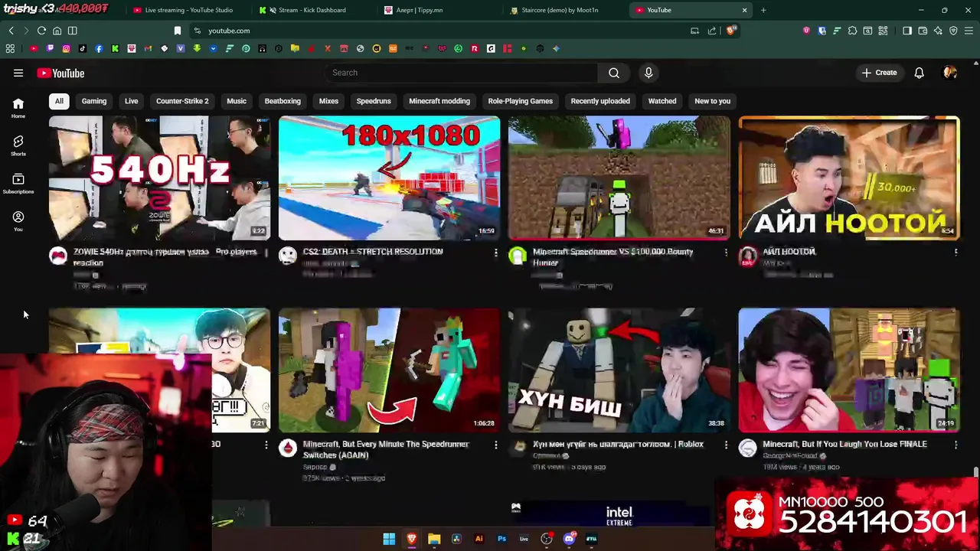Open Minecraft Speedrunner VS $100,000 Bounty Hunter title

pyautogui.click(x=612, y=257)
